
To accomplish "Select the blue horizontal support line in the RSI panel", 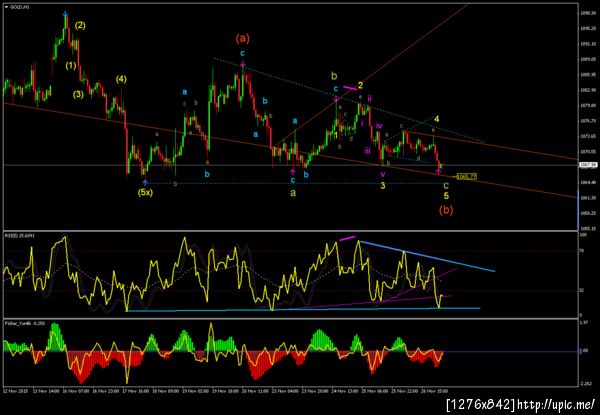I will click(302, 309).
